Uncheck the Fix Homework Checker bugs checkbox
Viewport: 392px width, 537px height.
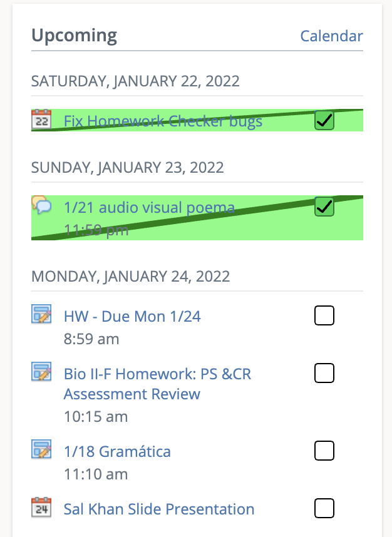coord(324,120)
